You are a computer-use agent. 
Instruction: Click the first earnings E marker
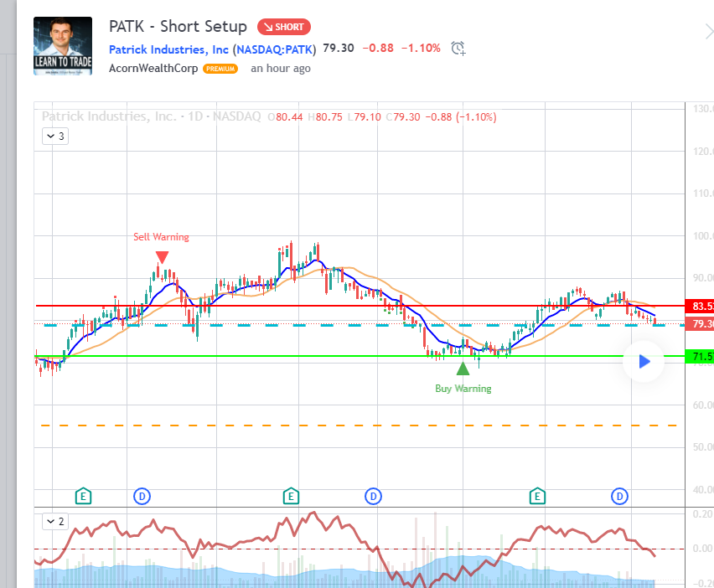point(83,497)
